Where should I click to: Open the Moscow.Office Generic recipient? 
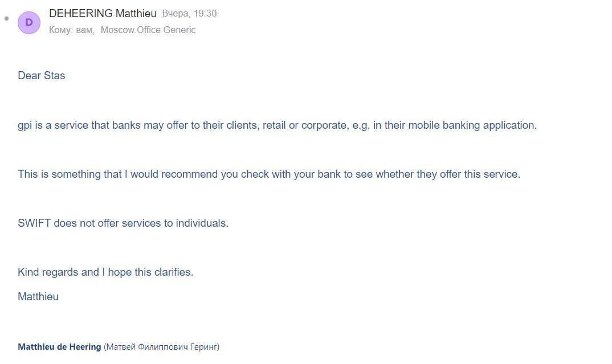[x=148, y=30]
